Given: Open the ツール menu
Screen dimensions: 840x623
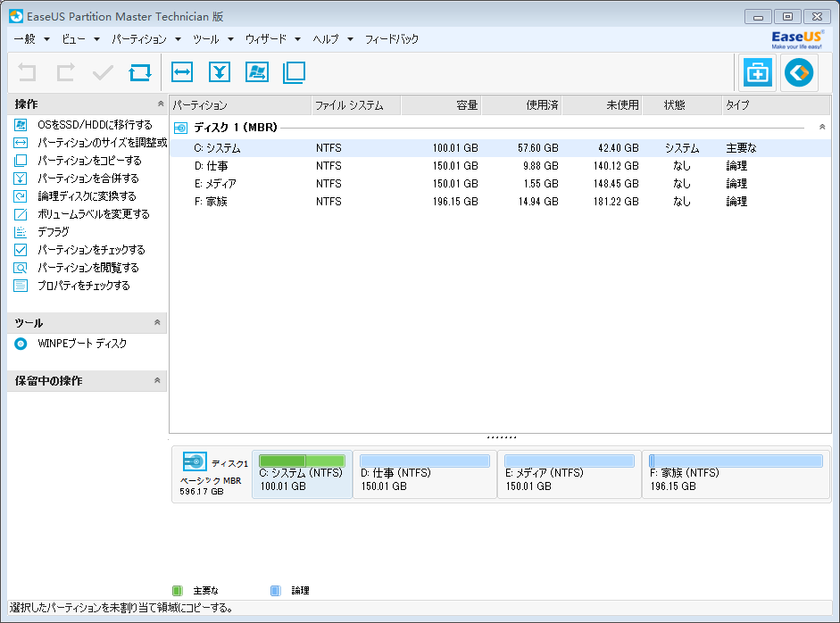Looking at the screenshot, I should [206, 39].
